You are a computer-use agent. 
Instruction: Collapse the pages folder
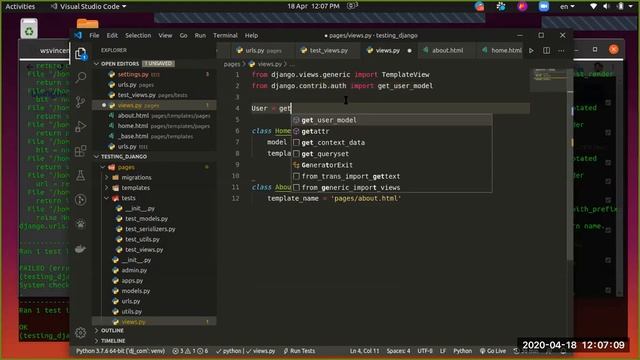pyautogui.click(x=103, y=167)
